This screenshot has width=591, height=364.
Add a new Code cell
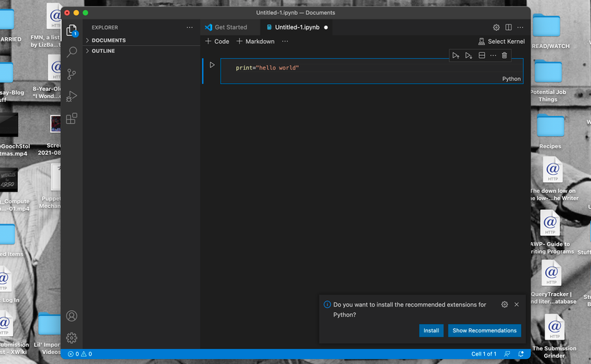[x=217, y=42]
